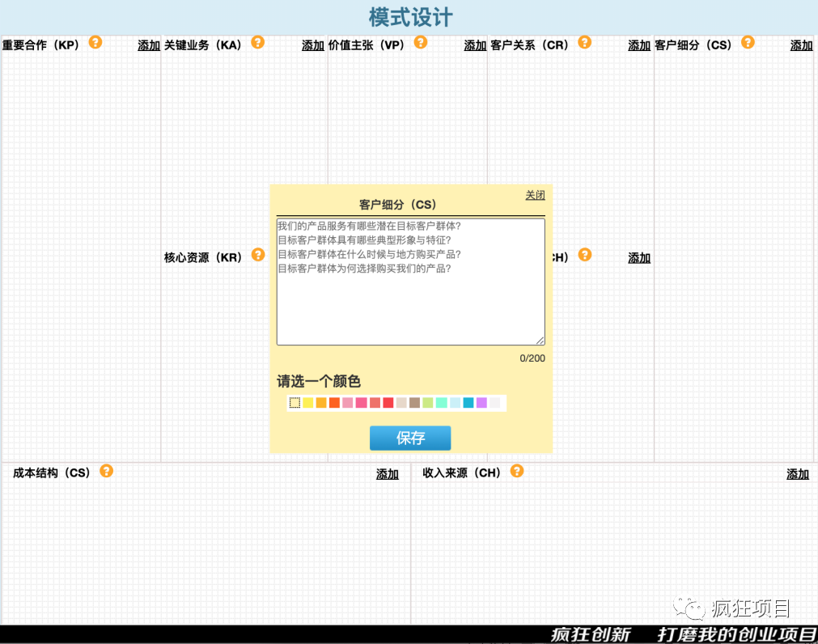Close the 客户细分 popup via 关闭
Image resolution: width=818 pixels, height=644 pixels.
(x=535, y=196)
